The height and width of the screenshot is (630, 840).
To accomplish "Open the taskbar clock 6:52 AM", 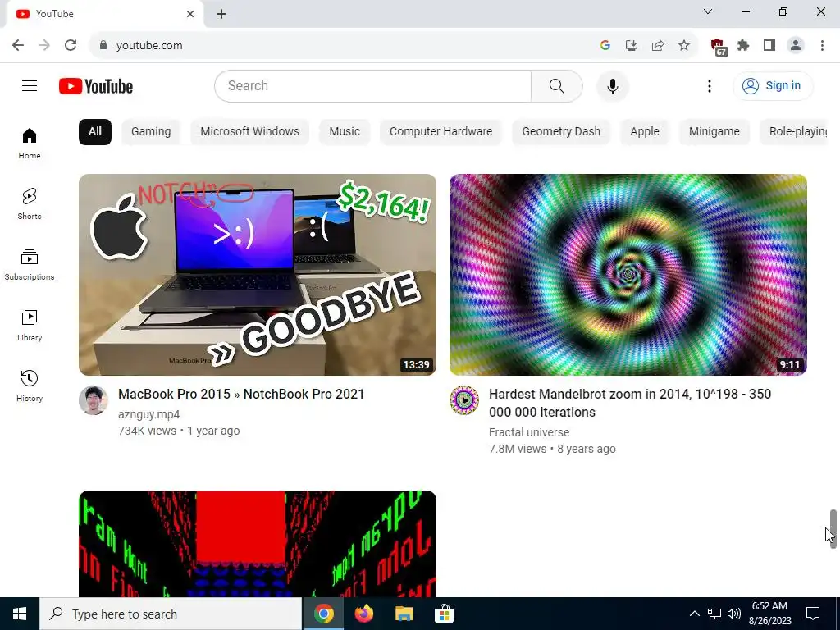I will point(769,614).
